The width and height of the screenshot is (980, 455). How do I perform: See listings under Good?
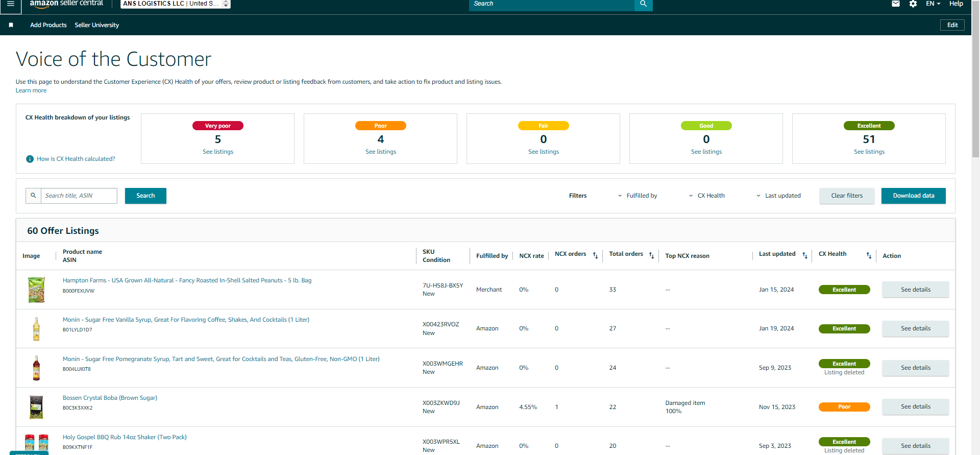tap(706, 152)
